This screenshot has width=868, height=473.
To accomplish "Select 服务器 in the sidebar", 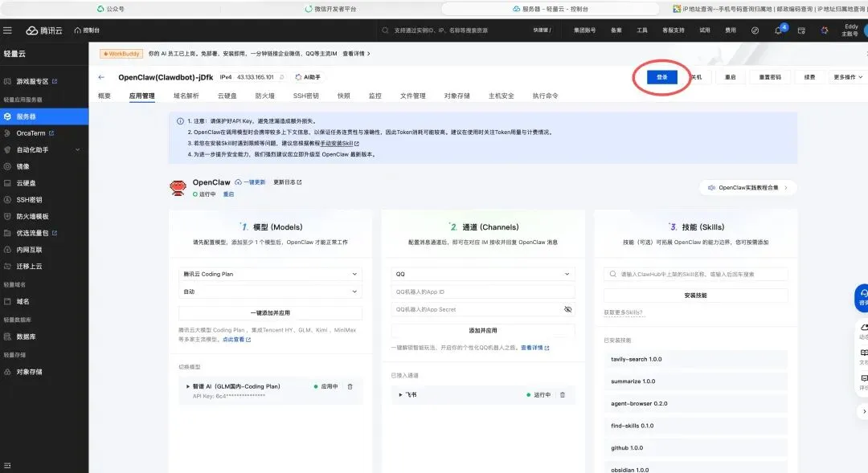I will 44,116.
